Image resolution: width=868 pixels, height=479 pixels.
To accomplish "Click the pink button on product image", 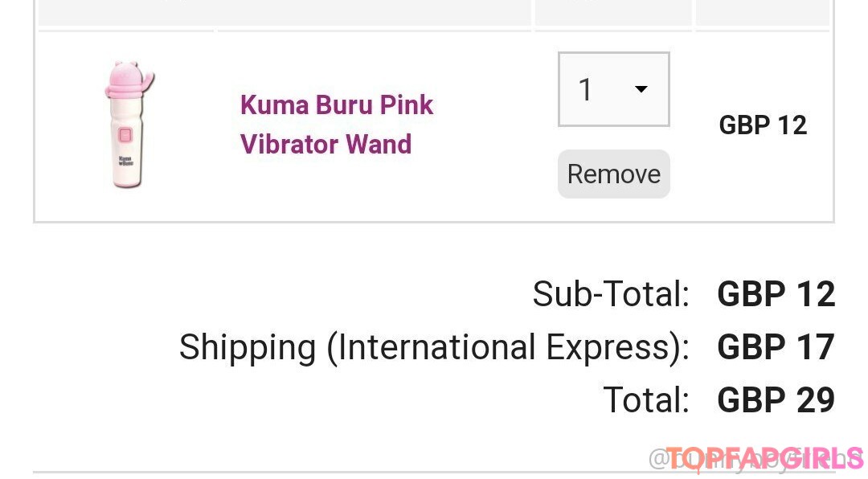I will pyautogui.click(x=125, y=136).
